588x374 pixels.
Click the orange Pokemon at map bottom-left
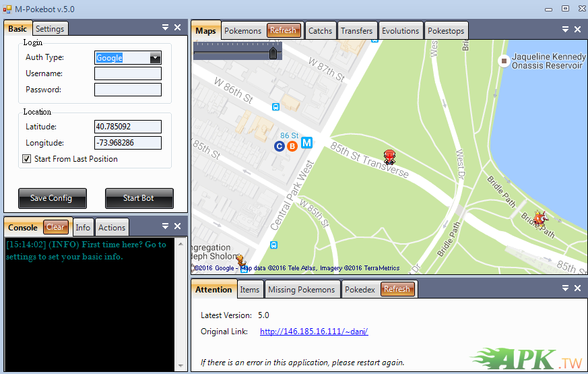240,259
